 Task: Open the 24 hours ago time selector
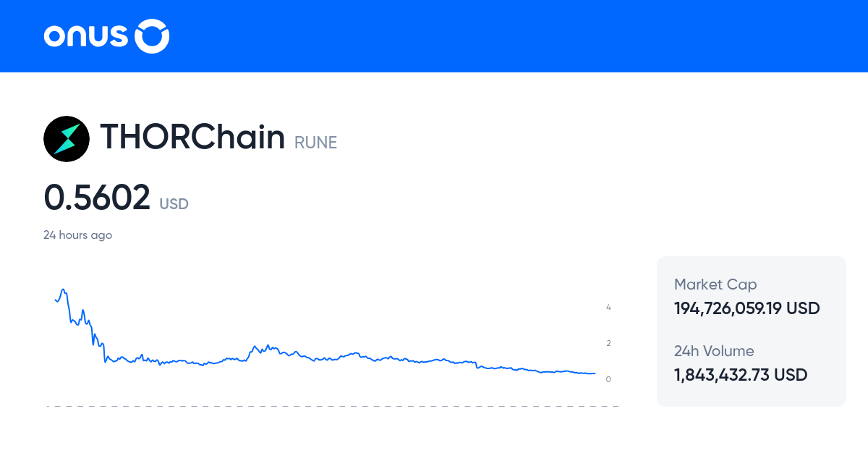(x=78, y=235)
